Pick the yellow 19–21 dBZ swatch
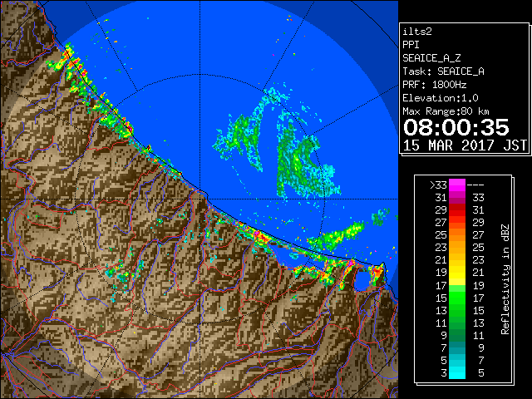The image size is (532, 399). click(457, 273)
